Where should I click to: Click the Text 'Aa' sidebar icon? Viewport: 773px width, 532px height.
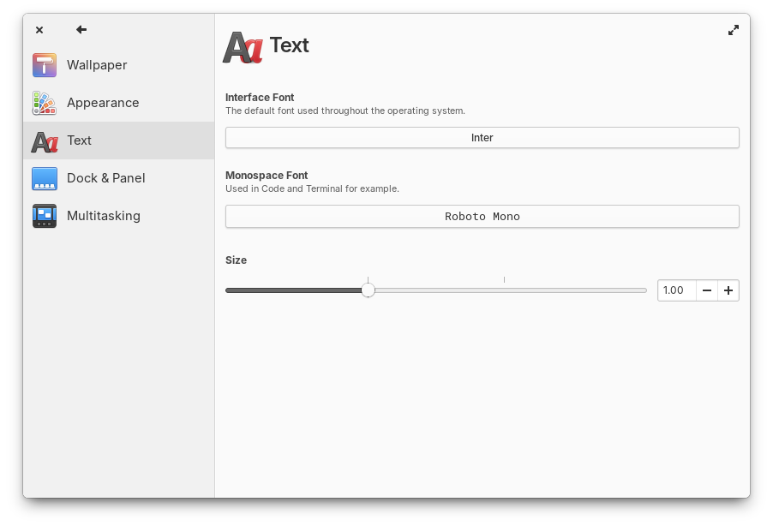(45, 140)
